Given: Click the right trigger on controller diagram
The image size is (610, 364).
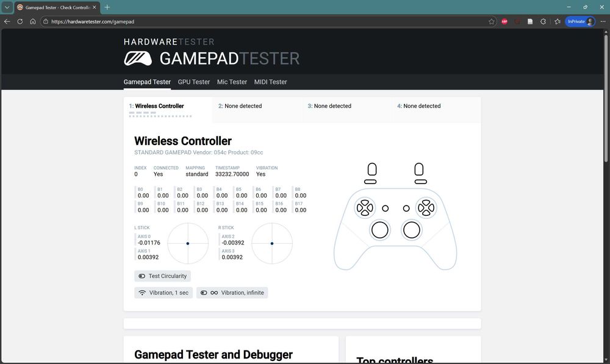Looking at the screenshot, I should coord(418,170).
